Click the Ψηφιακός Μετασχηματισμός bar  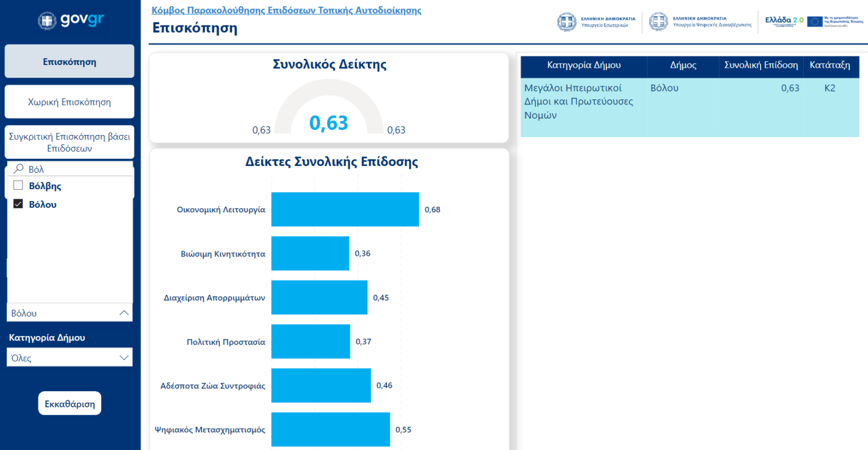(x=330, y=430)
